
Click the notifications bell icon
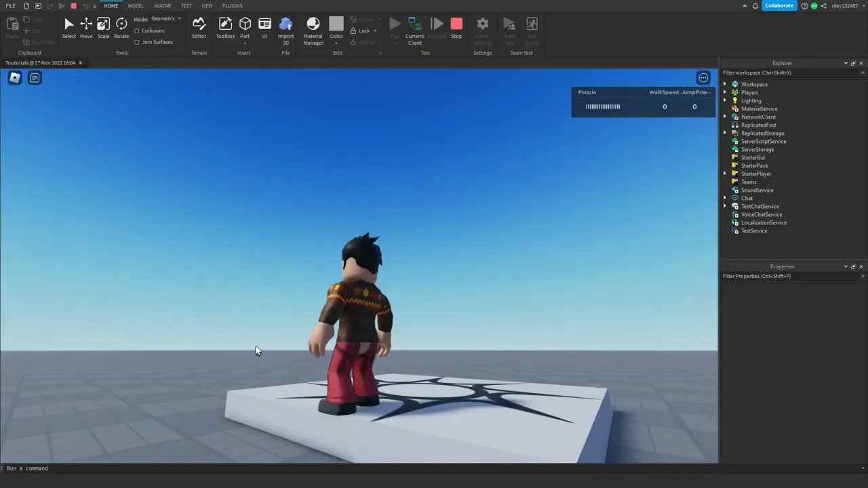click(755, 5)
